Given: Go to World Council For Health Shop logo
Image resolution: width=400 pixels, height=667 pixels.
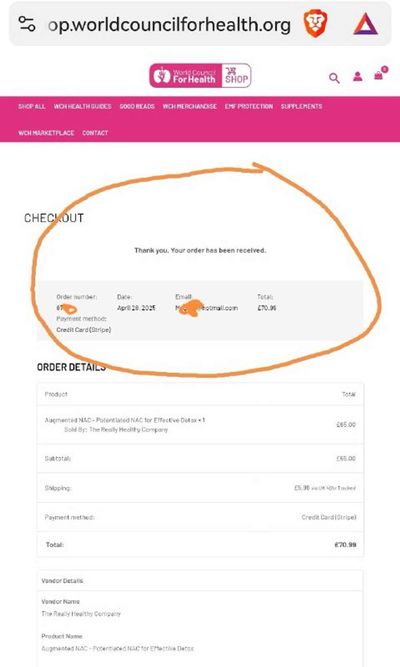Looking at the screenshot, I should [x=200, y=76].
